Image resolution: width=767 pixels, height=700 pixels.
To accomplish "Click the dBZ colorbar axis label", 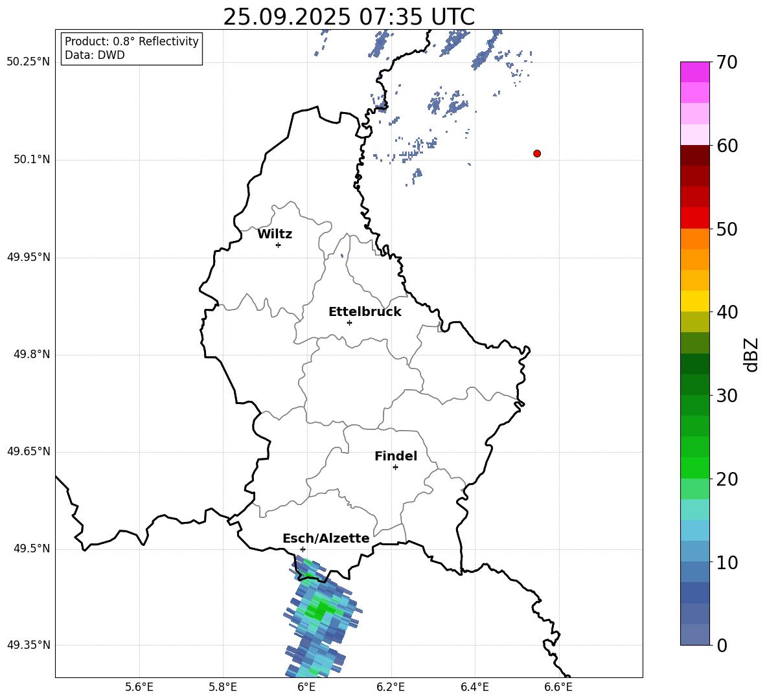I will point(752,354).
